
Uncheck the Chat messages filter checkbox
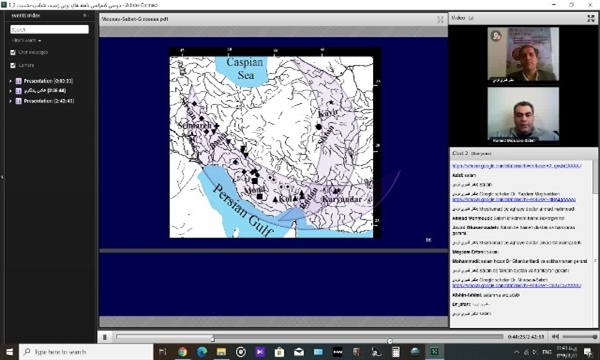tap(13, 52)
